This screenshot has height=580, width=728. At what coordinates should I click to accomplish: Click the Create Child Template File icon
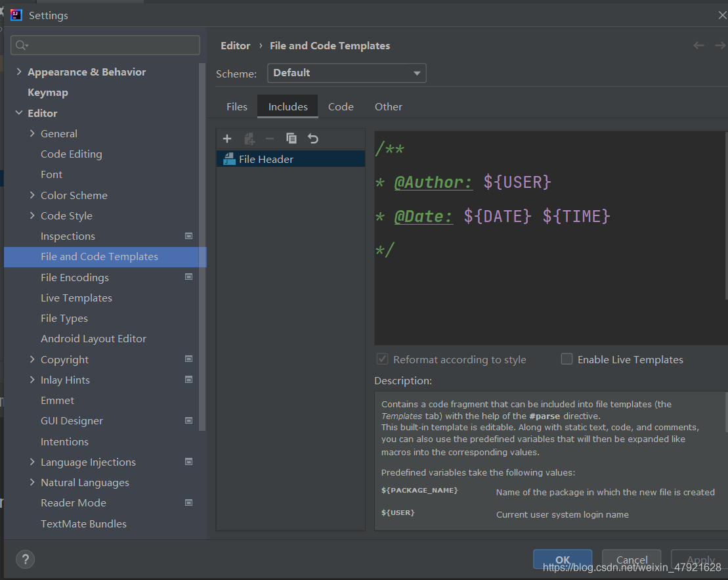coord(249,139)
